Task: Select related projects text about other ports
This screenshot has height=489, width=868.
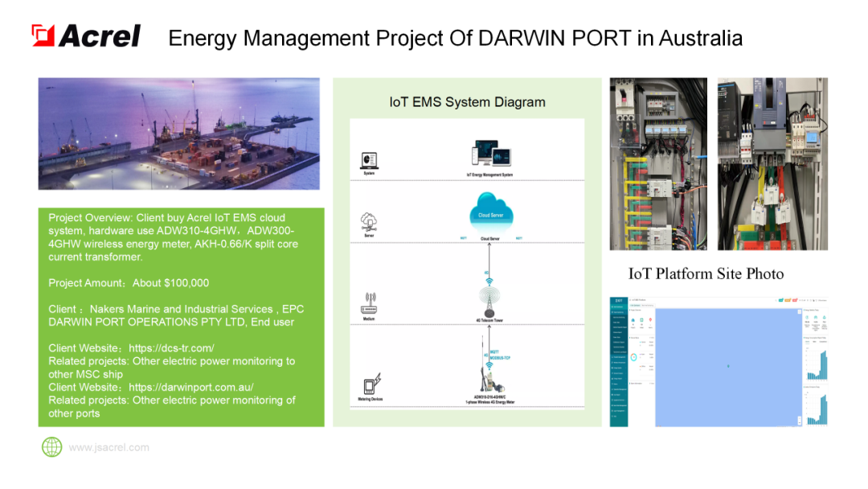Action: point(172,407)
